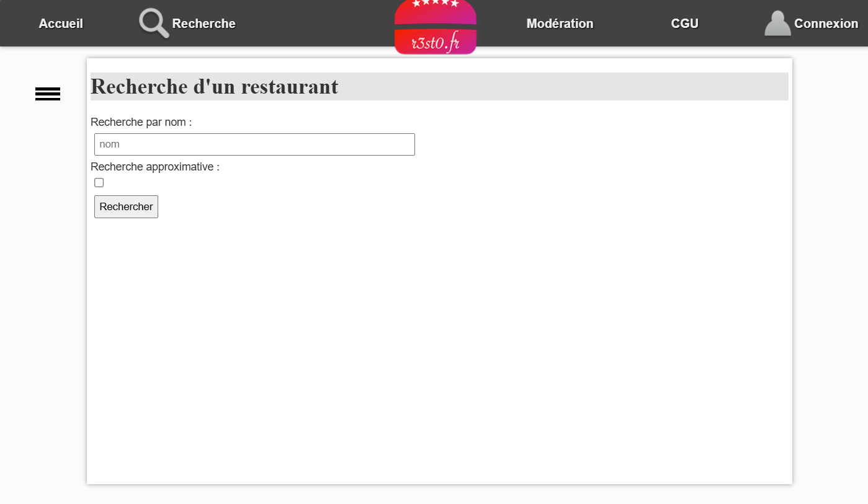Go to the Accueil page

click(61, 24)
